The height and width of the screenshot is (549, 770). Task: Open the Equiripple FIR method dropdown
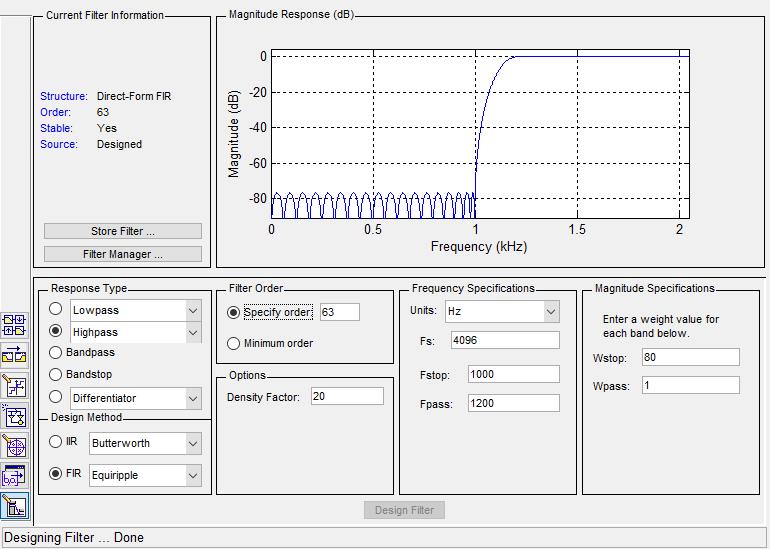pos(192,475)
